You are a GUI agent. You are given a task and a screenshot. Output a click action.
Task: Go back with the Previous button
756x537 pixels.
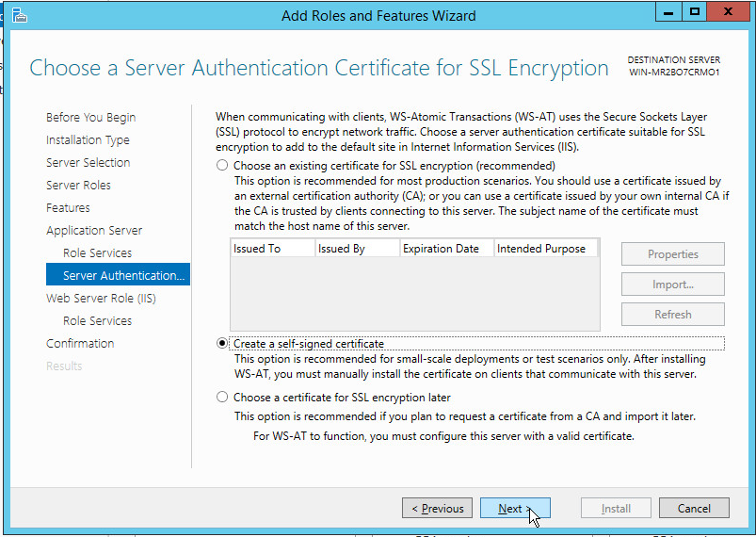pyautogui.click(x=438, y=509)
